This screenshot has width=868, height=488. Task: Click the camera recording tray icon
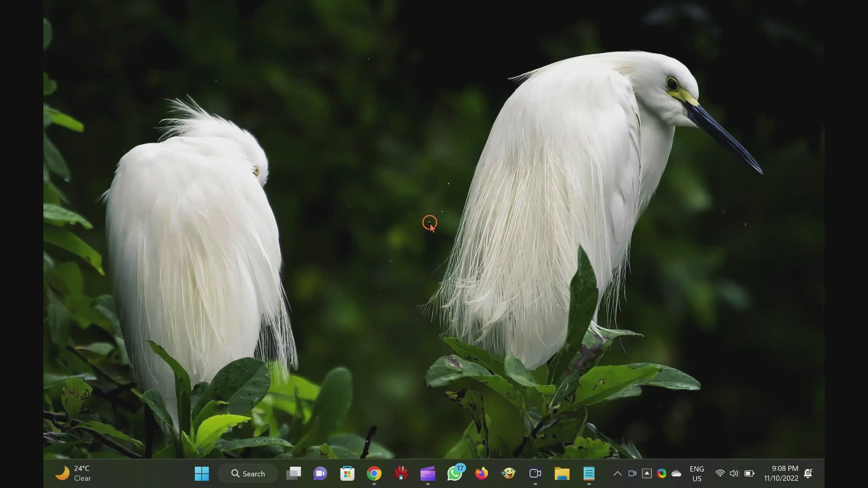pyautogui.click(x=632, y=474)
